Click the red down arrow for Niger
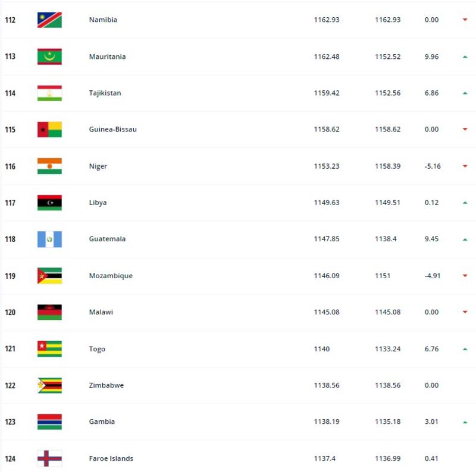The height and width of the screenshot is (472, 476). (465, 166)
